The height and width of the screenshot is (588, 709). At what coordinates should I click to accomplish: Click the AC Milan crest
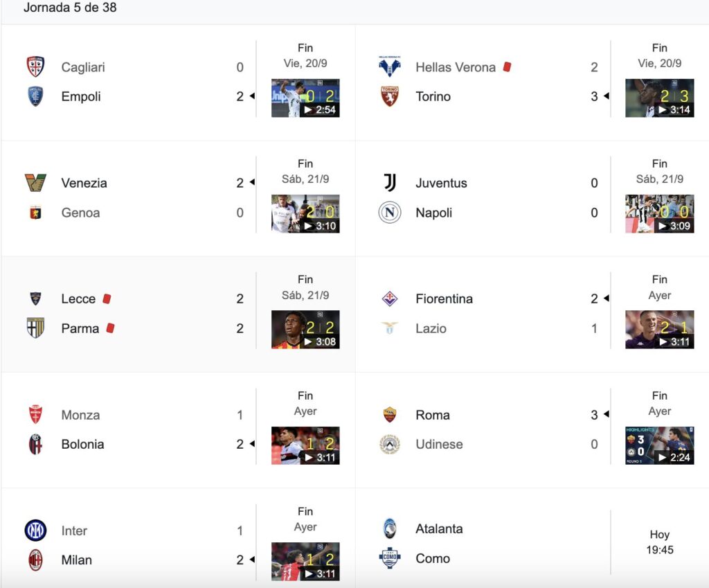tap(35, 560)
